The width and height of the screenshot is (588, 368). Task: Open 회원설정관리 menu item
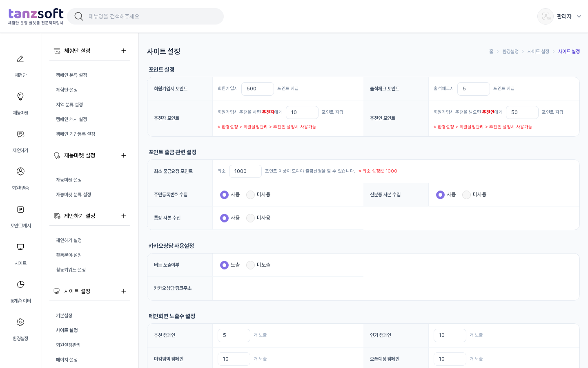point(68,345)
